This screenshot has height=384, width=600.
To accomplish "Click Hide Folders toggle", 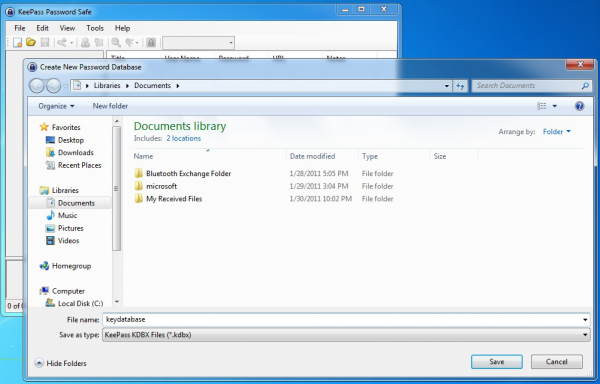I will click(x=60, y=363).
